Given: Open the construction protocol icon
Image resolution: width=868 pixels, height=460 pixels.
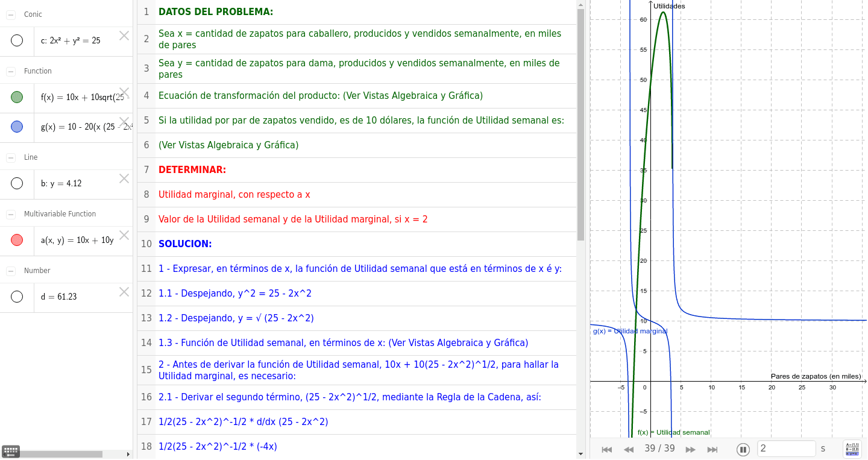Looking at the screenshot, I should point(852,449).
